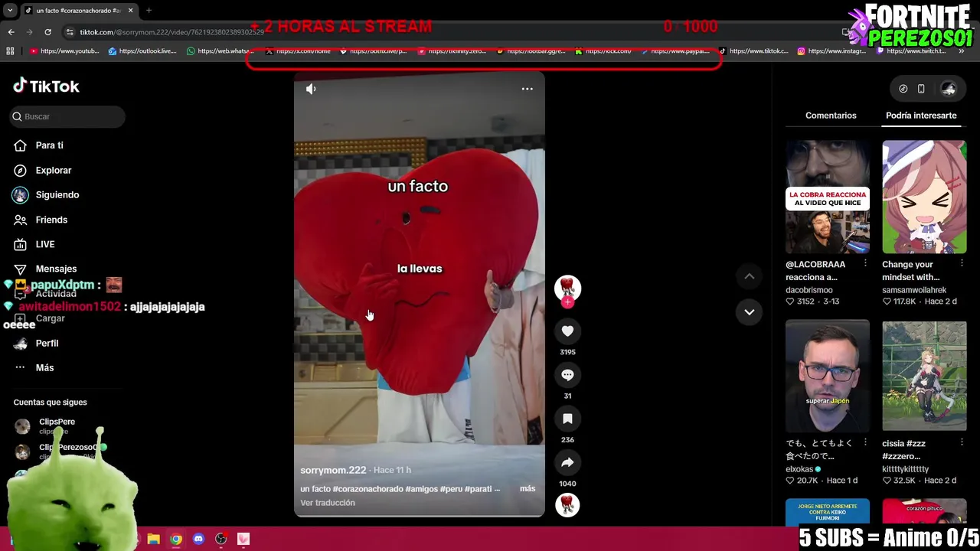The image size is (980, 551).
Task: Open Explorar in sidebar
Action: 54,170
